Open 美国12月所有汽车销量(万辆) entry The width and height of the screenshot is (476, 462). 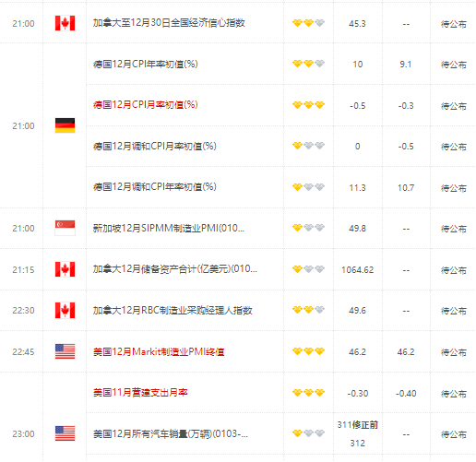click(171, 433)
